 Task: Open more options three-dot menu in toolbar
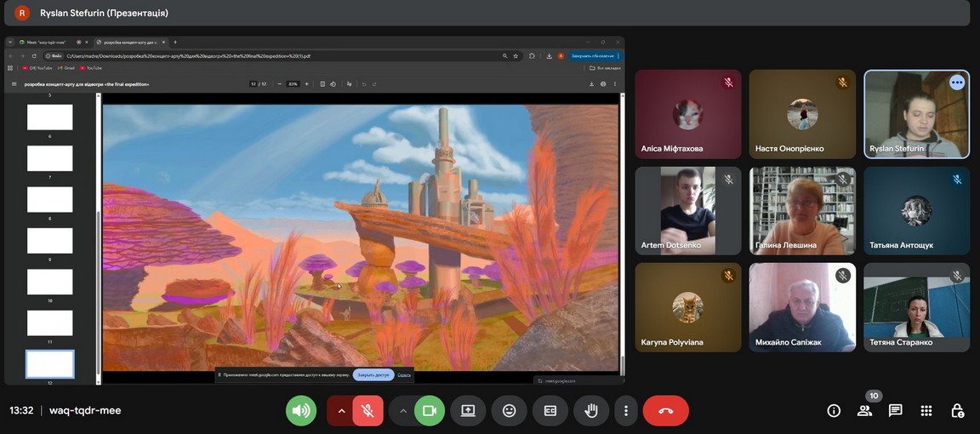tap(625, 411)
